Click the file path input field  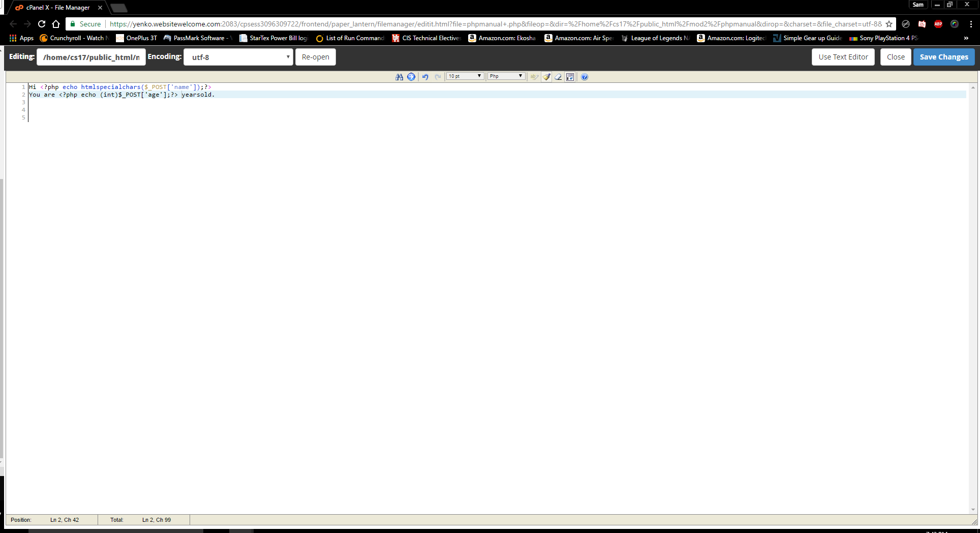(x=91, y=57)
